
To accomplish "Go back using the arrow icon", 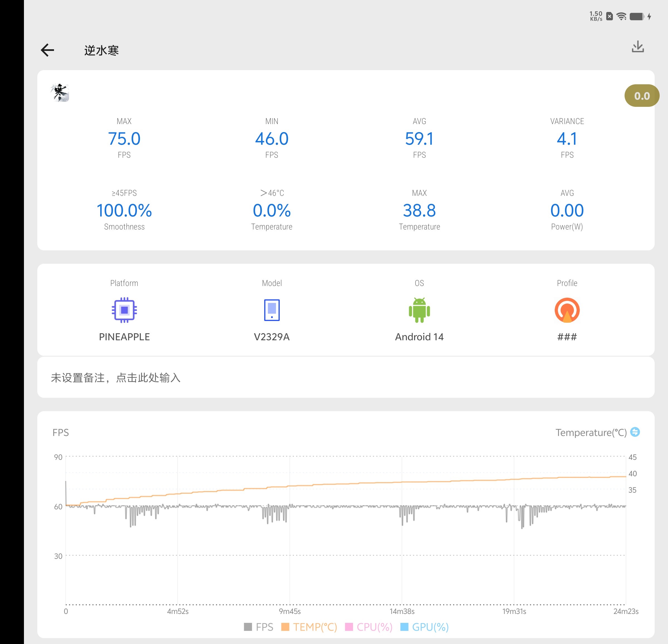I will point(47,50).
